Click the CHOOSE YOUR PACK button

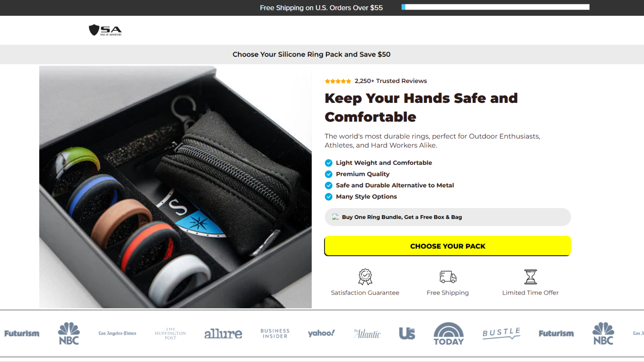[447, 246]
